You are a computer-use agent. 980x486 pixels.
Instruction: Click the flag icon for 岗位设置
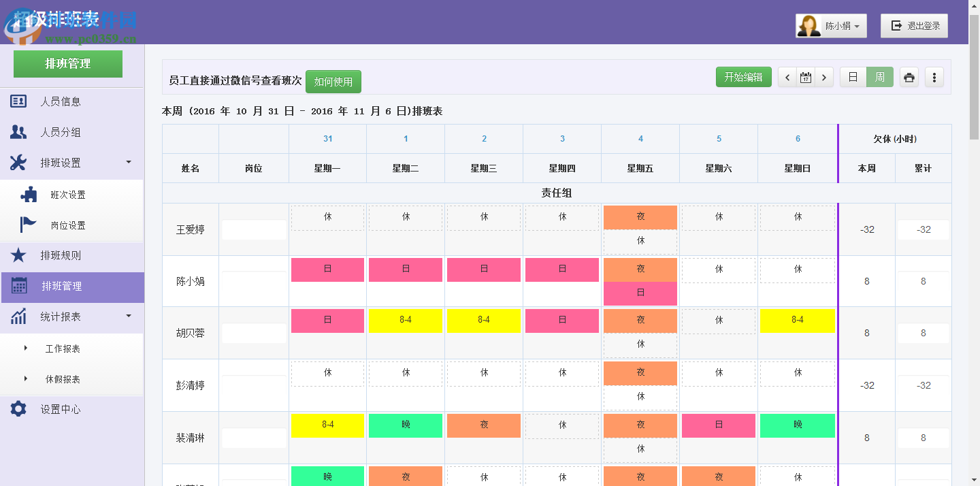coord(29,225)
